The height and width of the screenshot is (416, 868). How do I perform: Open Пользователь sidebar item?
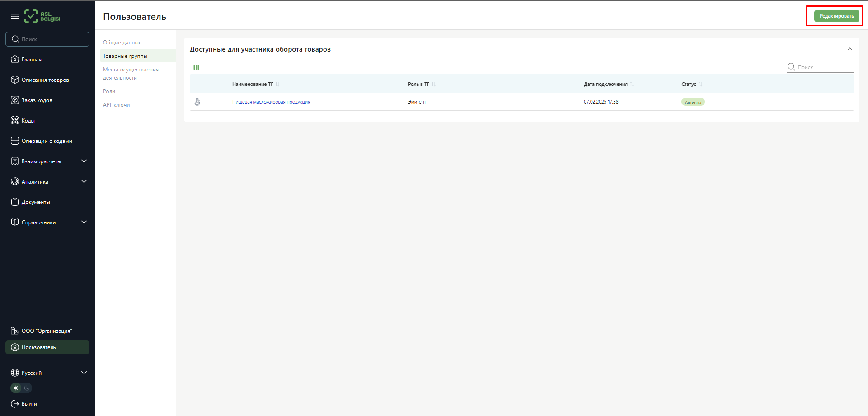pos(47,347)
